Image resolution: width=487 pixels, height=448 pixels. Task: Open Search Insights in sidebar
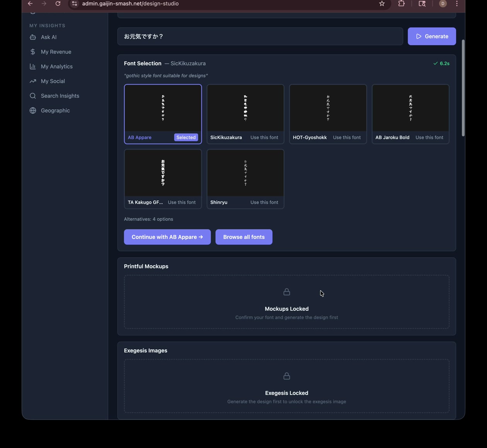[x=60, y=96]
